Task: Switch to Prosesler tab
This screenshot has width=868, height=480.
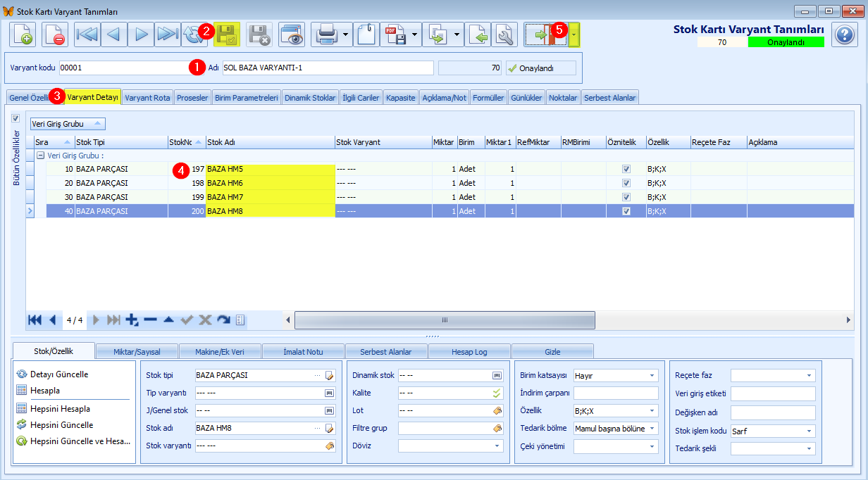Action: click(x=192, y=98)
